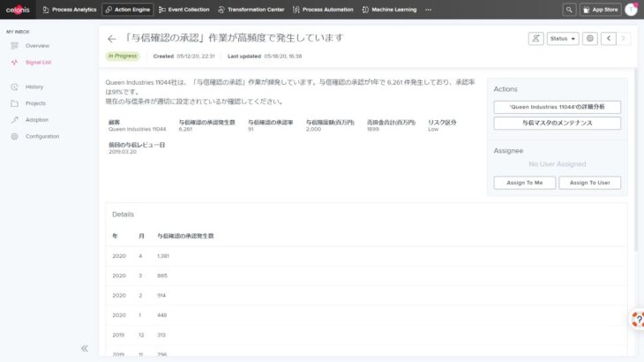Open Event Collection section

click(185, 10)
